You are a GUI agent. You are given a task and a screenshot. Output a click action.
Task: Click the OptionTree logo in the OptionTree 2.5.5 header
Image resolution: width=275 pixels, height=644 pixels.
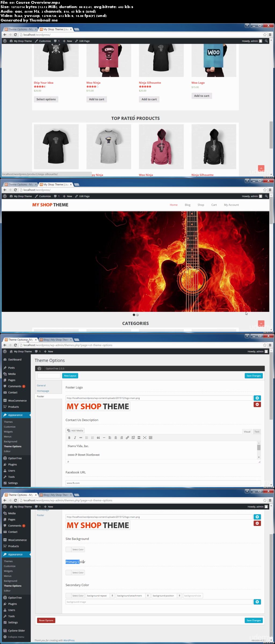(39, 369)
